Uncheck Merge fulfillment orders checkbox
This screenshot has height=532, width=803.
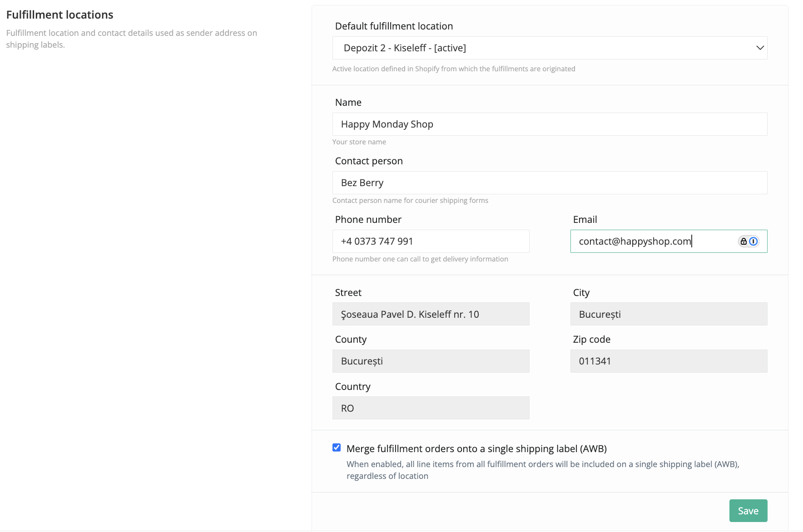pos(337,448)
